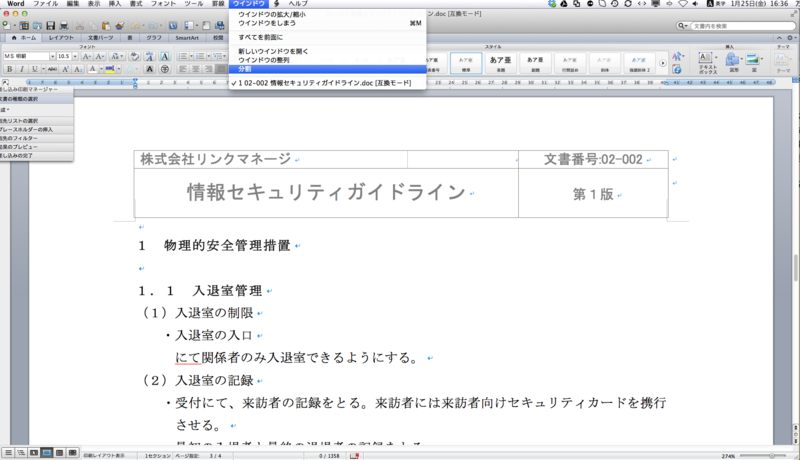Open the highlight color dropdown arrow
Viewport: 800px width, 460px height.
(119, 69)
